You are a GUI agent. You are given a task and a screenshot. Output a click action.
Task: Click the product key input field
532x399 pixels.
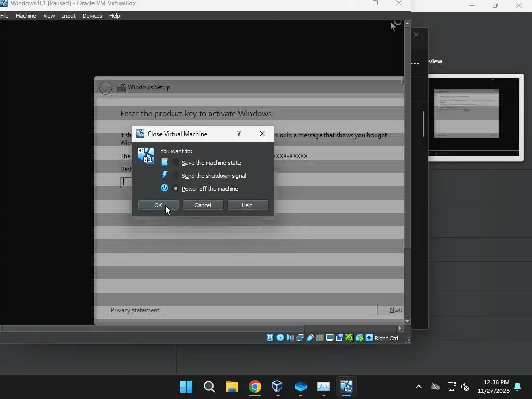pos(126,182)
